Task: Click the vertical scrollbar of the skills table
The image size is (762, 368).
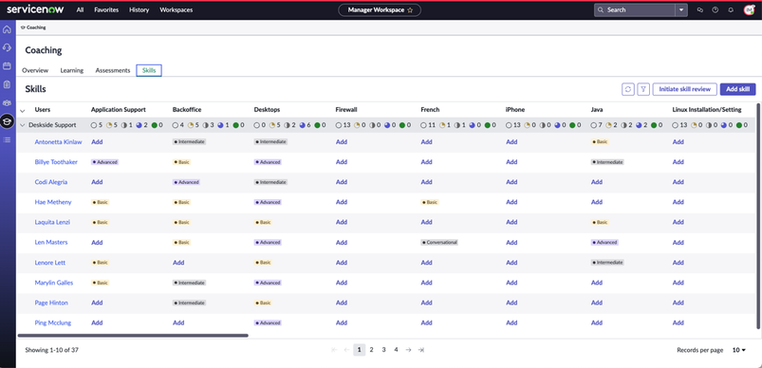Action: tap(758, 215)
